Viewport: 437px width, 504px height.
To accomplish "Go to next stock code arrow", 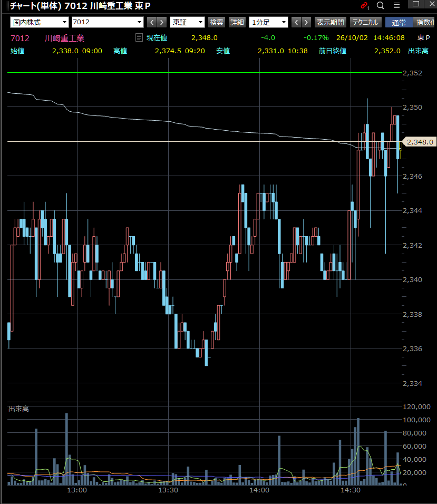I will [x=162, y=22].
